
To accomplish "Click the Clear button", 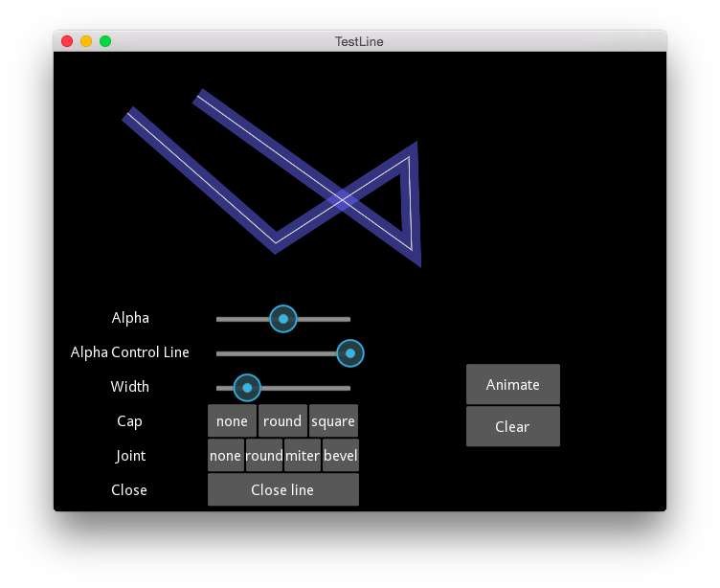I will coord(513,426).
